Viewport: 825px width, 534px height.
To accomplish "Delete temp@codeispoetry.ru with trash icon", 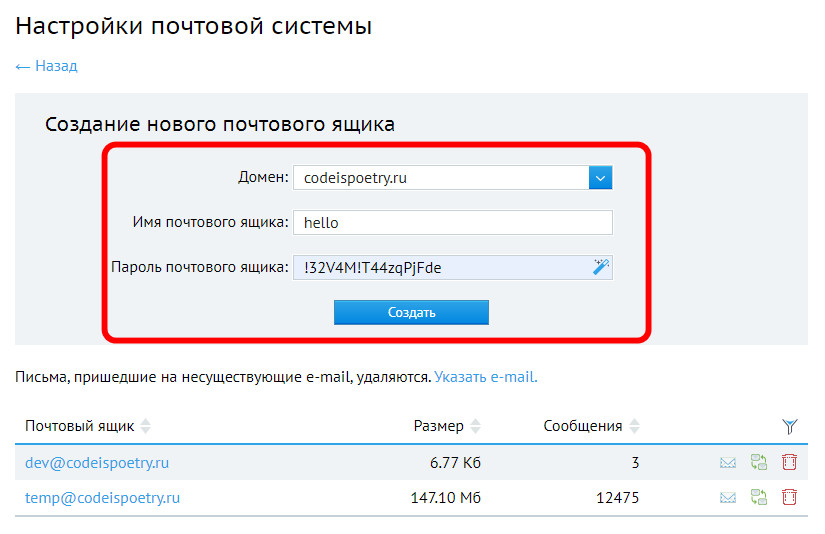I will click(789, 497).
